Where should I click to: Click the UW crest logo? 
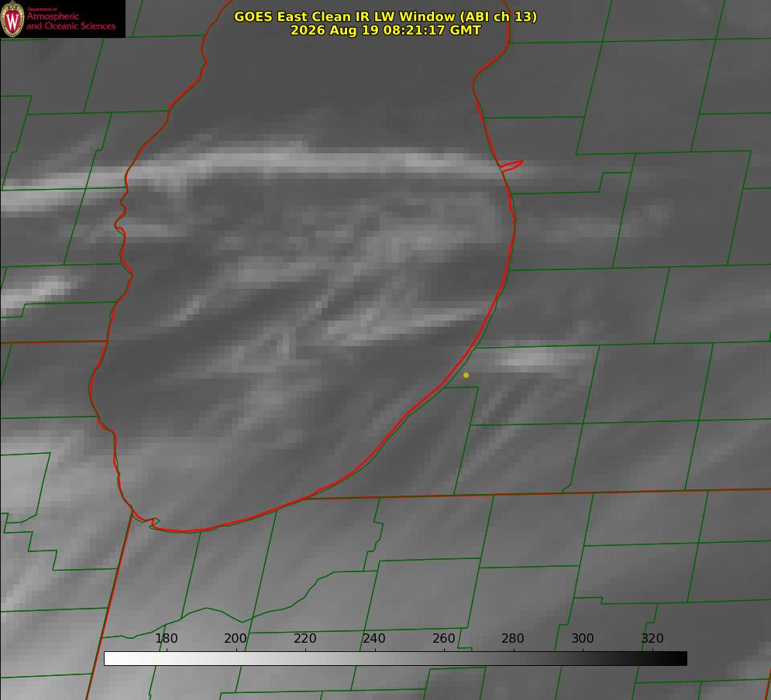(x=12, y=19)
